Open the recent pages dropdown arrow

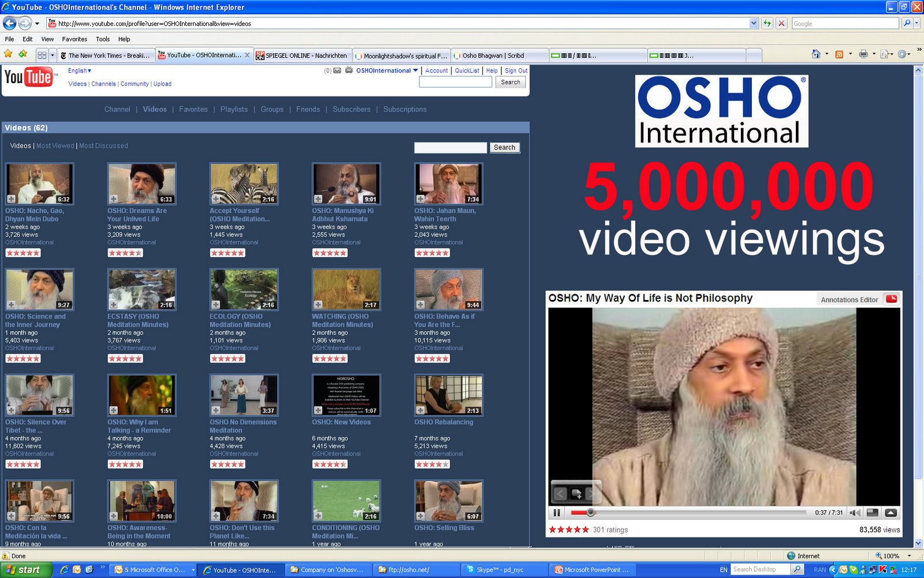pos(37,24)
